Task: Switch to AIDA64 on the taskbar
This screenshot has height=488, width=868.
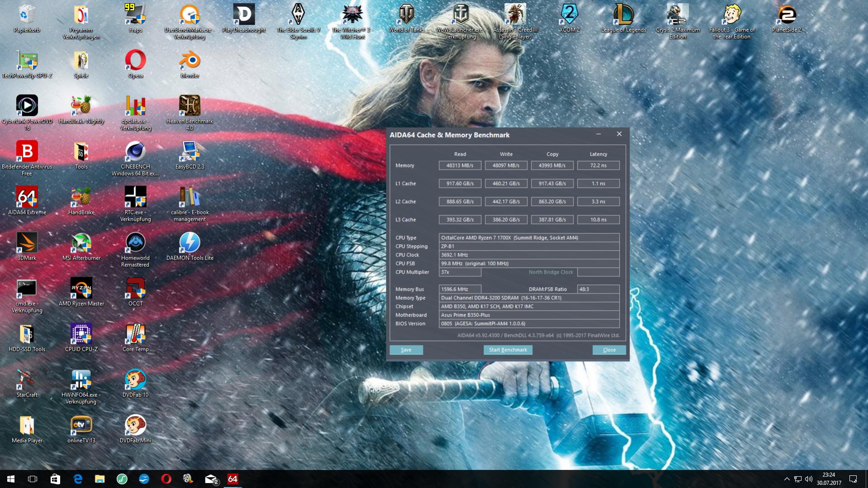Action: pyautogui.click(x=232, y=479)
